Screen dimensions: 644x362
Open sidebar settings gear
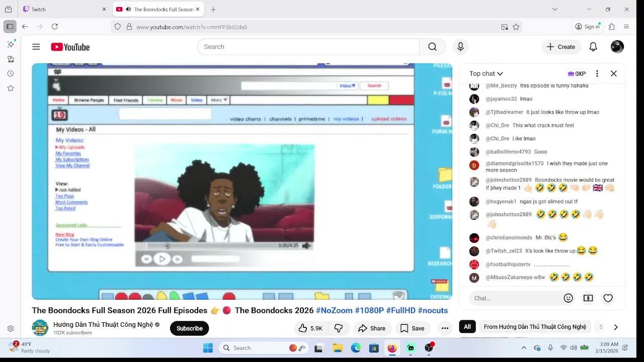click(x=11, y=329)
